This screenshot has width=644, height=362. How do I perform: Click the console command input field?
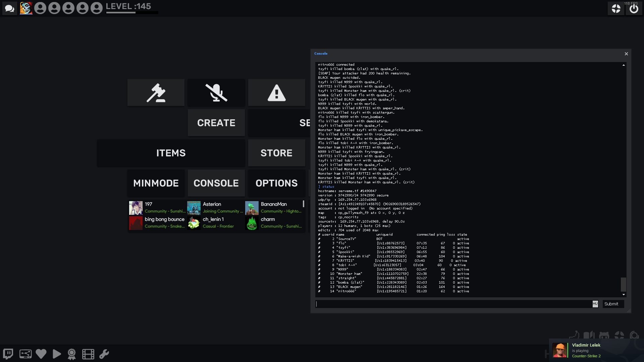(x=453, y=304)
